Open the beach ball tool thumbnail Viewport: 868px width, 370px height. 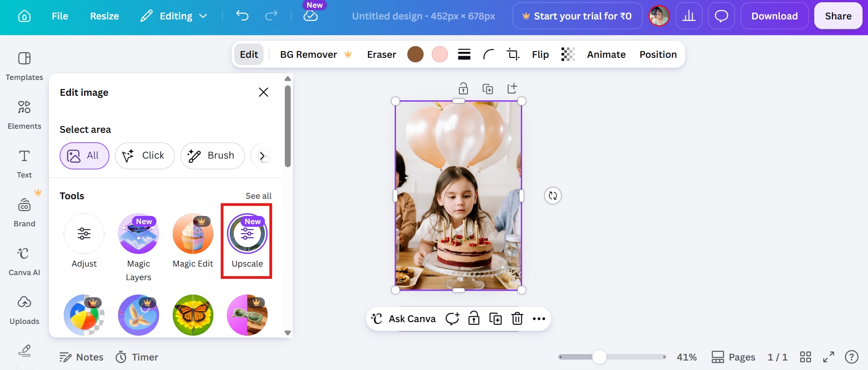[x=84, y=315]
